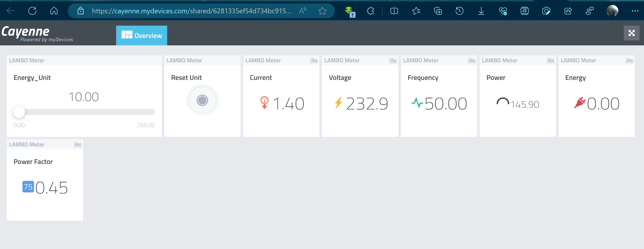Click the Frequency value 50.00

click(x=446, y=104)
